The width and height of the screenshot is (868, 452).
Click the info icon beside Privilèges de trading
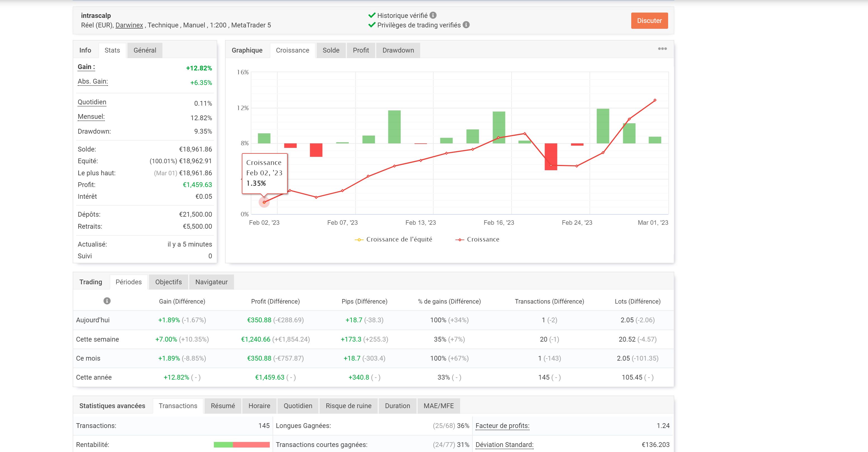(x=466, y=25)
